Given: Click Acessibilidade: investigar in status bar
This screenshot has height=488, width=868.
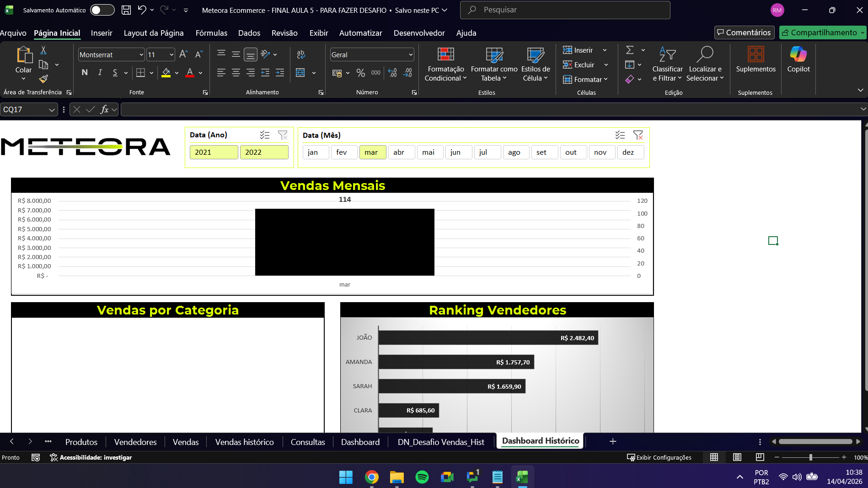Looking at the screenshot, I should (91, 457).
